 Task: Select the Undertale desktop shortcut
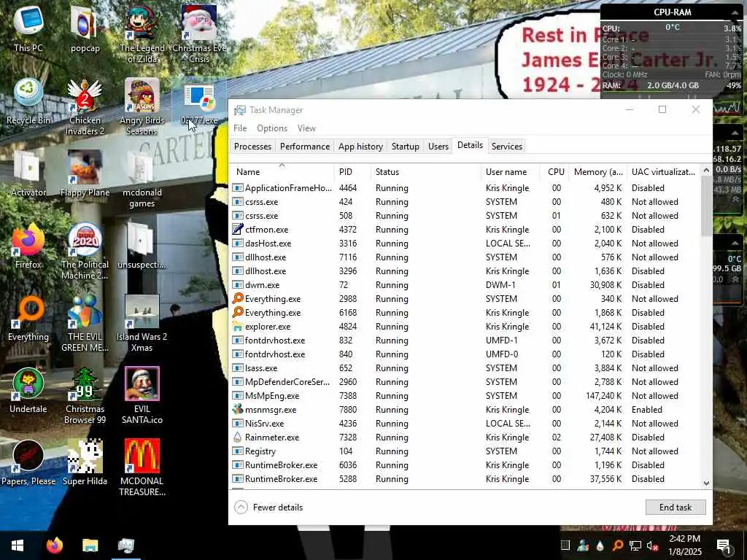pyautogui.click(x=28, y=391)
